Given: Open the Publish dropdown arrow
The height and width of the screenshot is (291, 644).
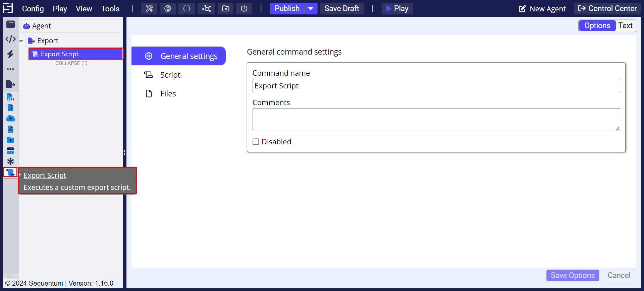Looking at the screenshot, I should 311,9.
